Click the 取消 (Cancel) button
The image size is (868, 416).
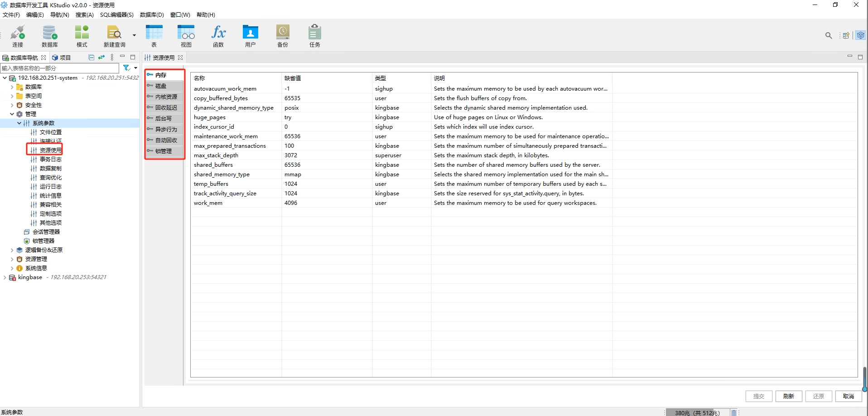click(848, 396)
